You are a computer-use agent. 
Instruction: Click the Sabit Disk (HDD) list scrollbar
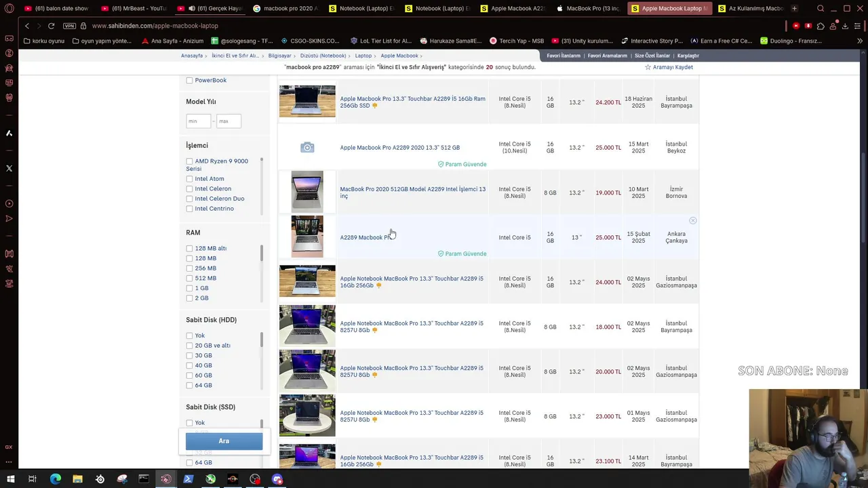261,361
